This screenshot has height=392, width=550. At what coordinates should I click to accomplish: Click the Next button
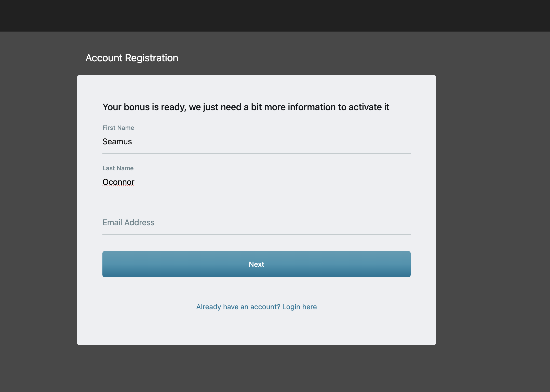[x=256, y=264]
